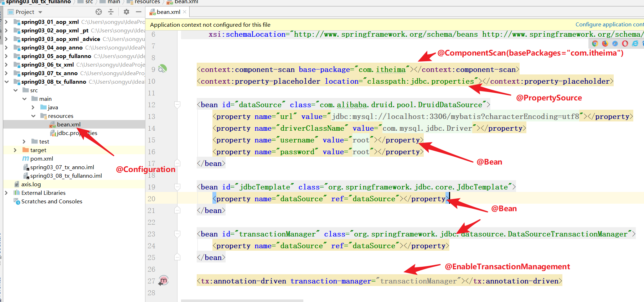The image size is (644, 302).
Task: Click line number 20 in gutter
Action: (151, 199)
